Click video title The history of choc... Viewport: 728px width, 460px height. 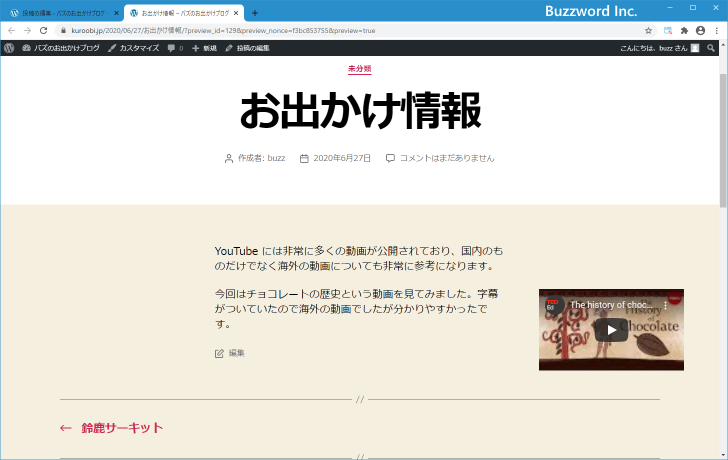[x=611, y=305]
